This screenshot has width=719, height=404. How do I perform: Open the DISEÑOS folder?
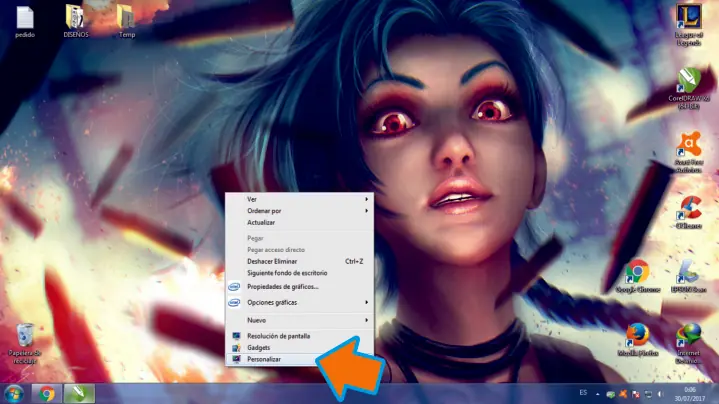[76, 22]
